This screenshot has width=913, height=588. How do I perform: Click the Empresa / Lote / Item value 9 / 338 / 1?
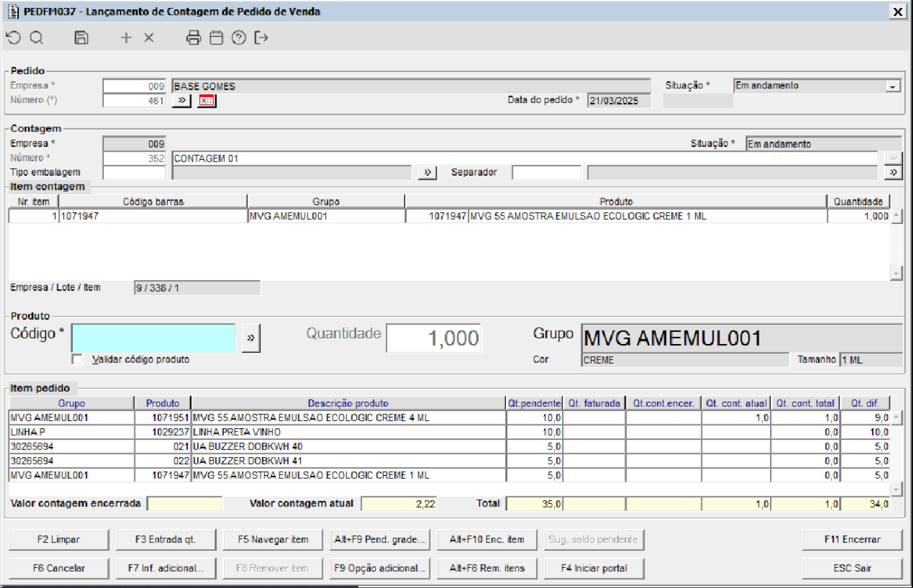coord(197,288)
